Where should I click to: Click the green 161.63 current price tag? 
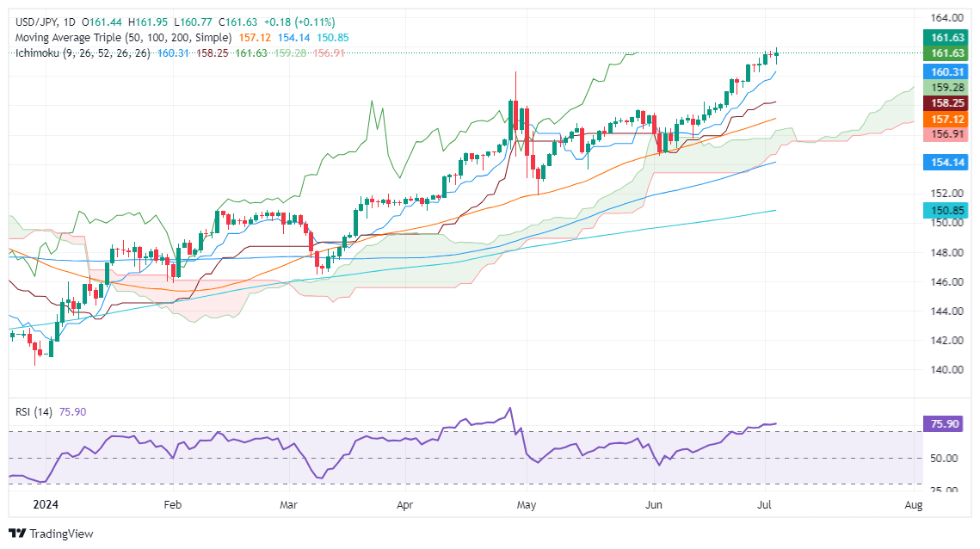pyautogui.click(x=946, y=38)
